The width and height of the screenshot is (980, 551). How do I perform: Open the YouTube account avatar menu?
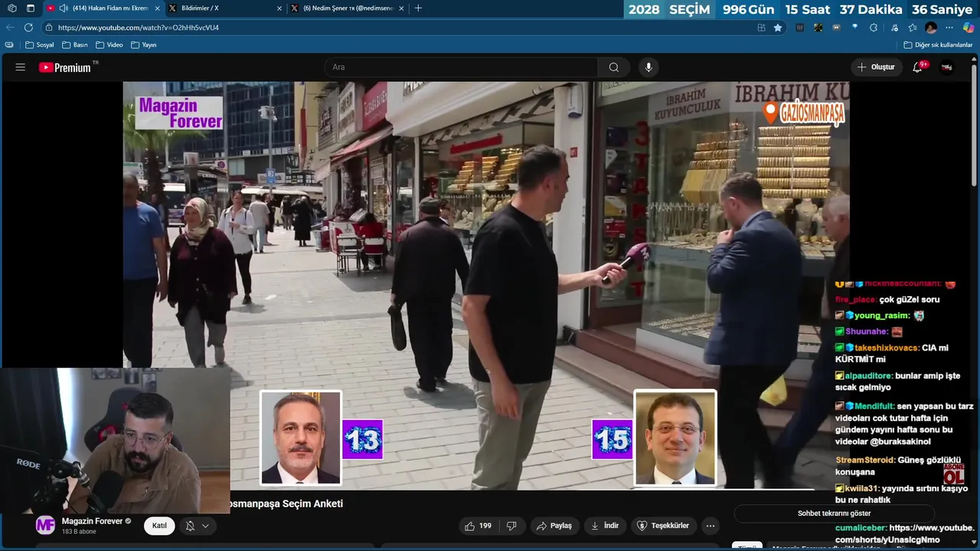pos(946,67)
